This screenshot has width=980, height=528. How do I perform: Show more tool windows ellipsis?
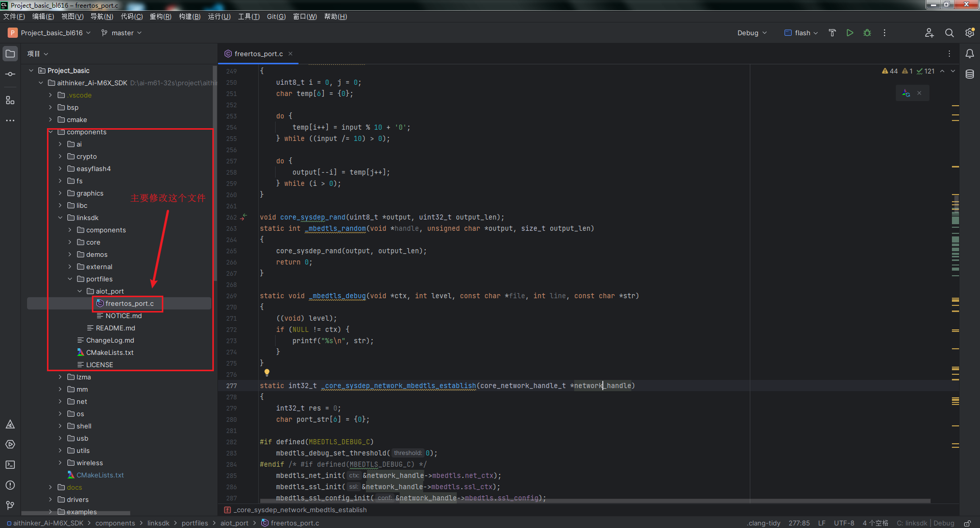(10, 121)
